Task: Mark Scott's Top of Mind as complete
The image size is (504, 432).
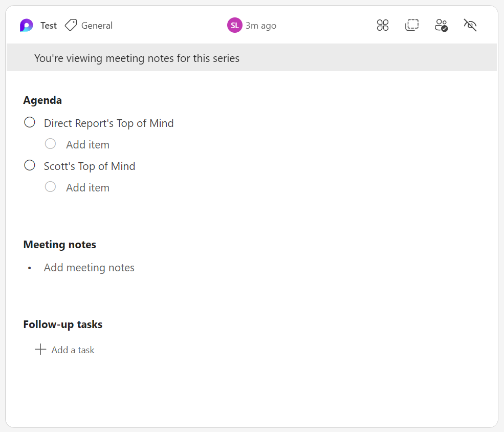Action: (29, 165)
